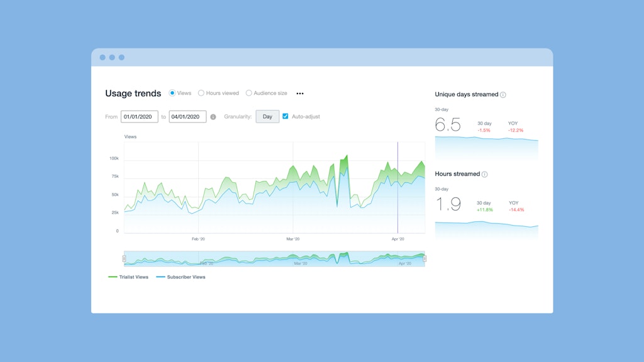Click the left handle of the range navigator
Screen dimensions: 644x362
click(x=124, y=259)
